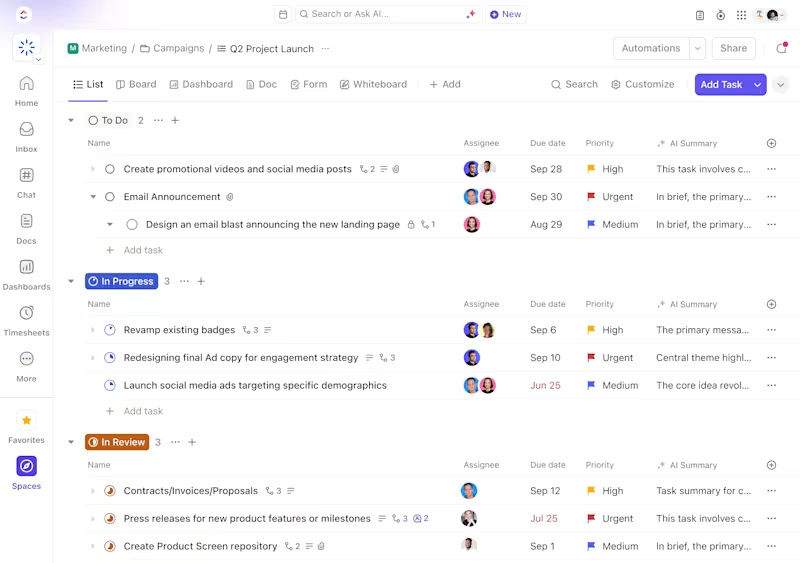Switch to the Board view tab
This screenshot has width=800, height=563.
point(136,84)
